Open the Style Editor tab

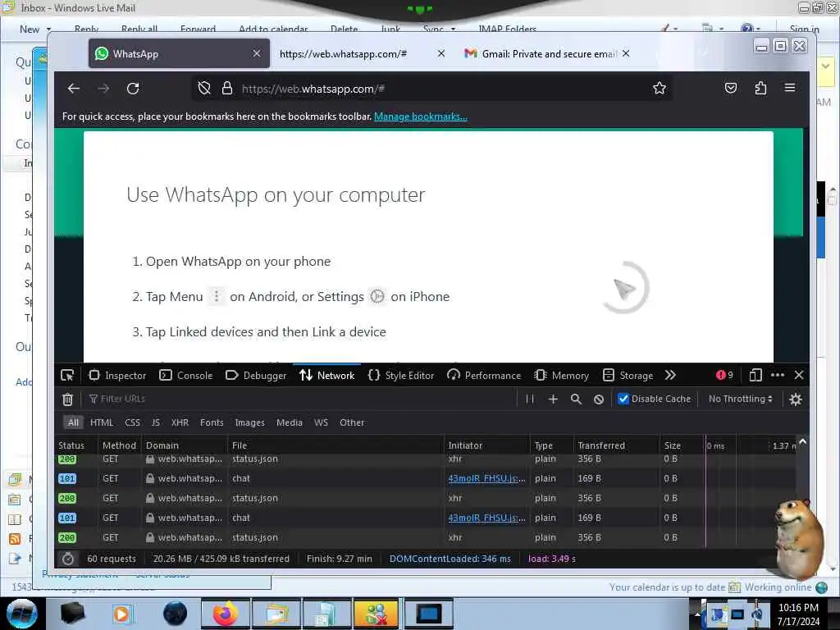tap(401, 376)
